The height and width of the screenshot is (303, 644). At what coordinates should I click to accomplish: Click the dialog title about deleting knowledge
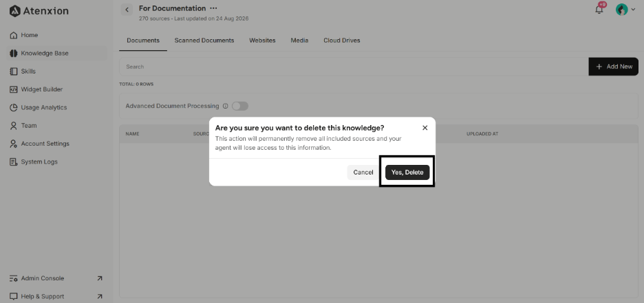[x=299, y=128]
